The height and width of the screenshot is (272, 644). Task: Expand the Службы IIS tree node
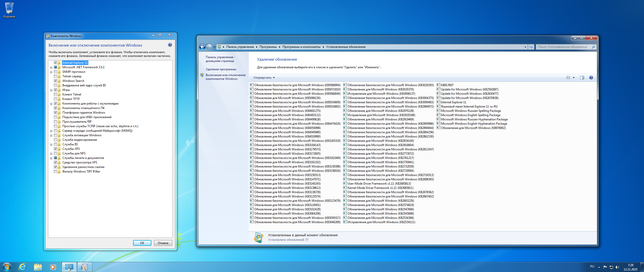click(x=51, y=145)
